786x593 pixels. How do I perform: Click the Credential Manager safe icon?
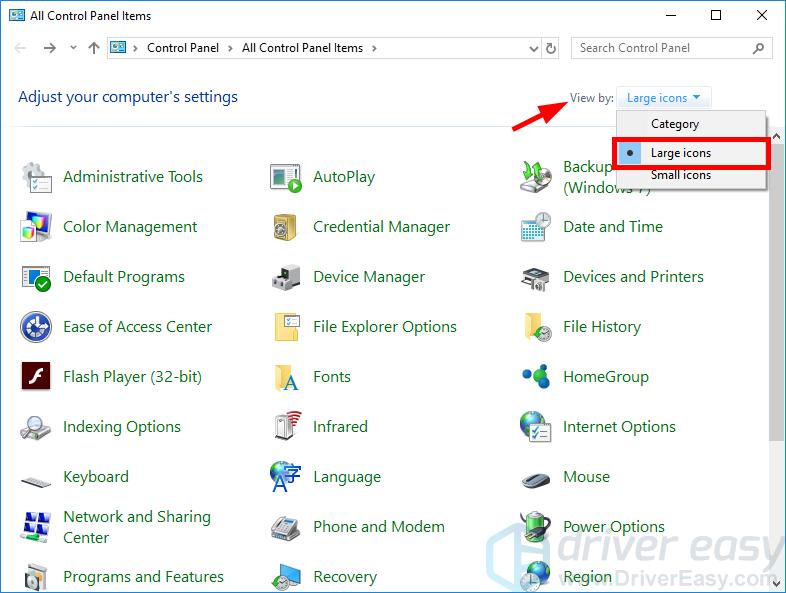point(286,227)
